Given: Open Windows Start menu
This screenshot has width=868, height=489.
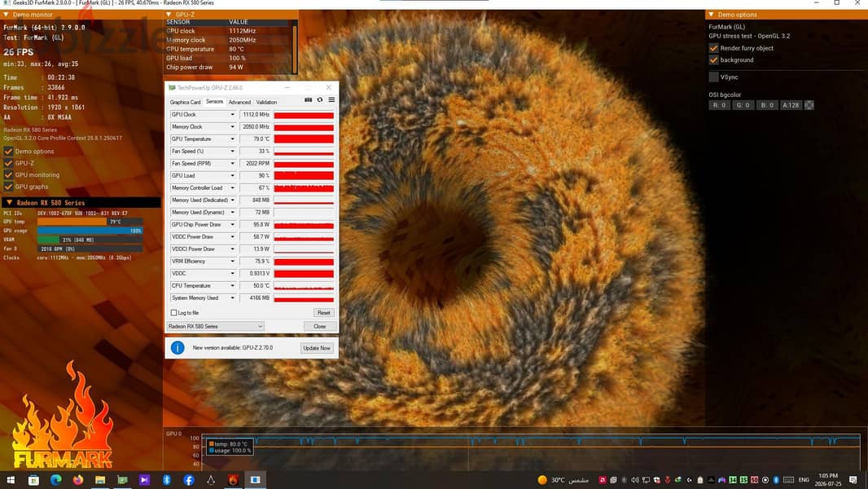Looking at the screenshot, I should [11, 480].
